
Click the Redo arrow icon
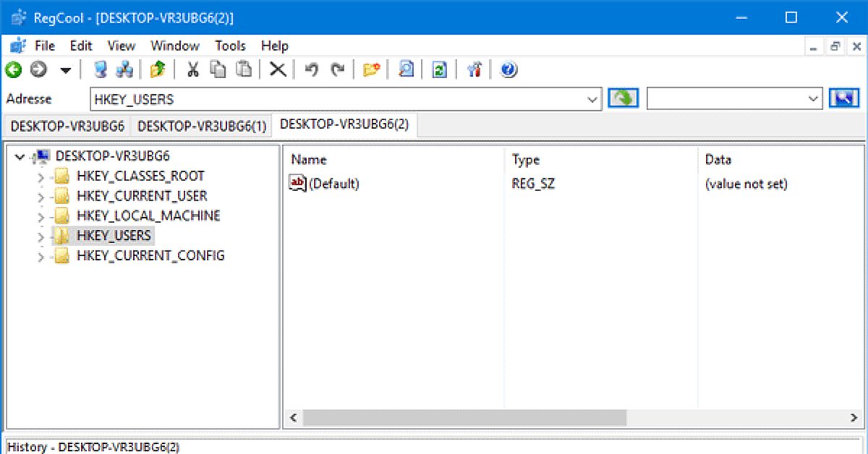tap(336, 70)
